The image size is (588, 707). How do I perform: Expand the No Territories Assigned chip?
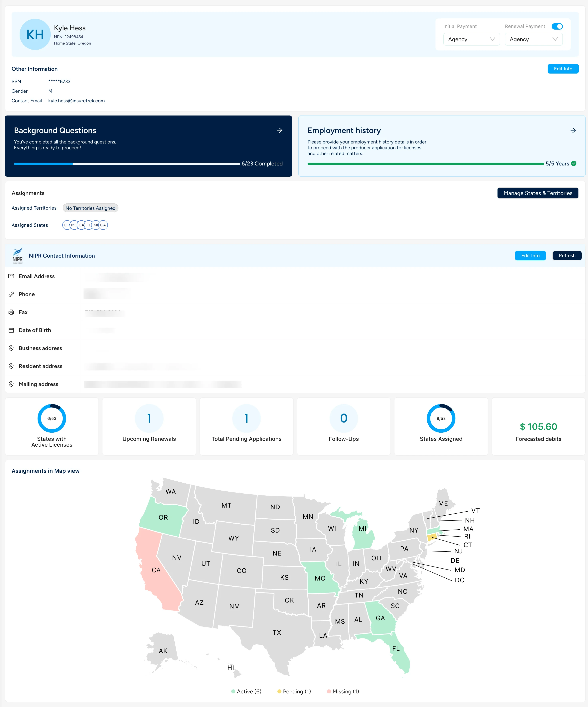90,208
